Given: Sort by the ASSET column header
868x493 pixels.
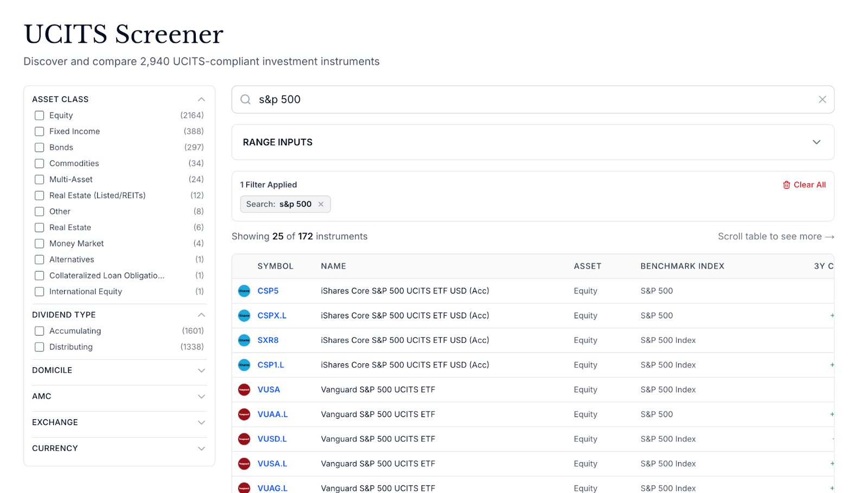Looking at the screenshot, I should [588, 266].
